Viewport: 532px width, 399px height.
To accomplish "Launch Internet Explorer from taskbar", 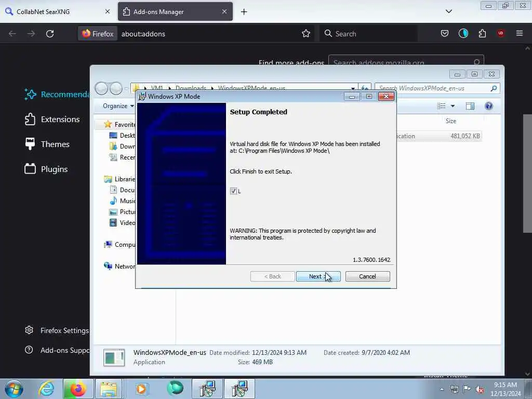I will 46,389.
